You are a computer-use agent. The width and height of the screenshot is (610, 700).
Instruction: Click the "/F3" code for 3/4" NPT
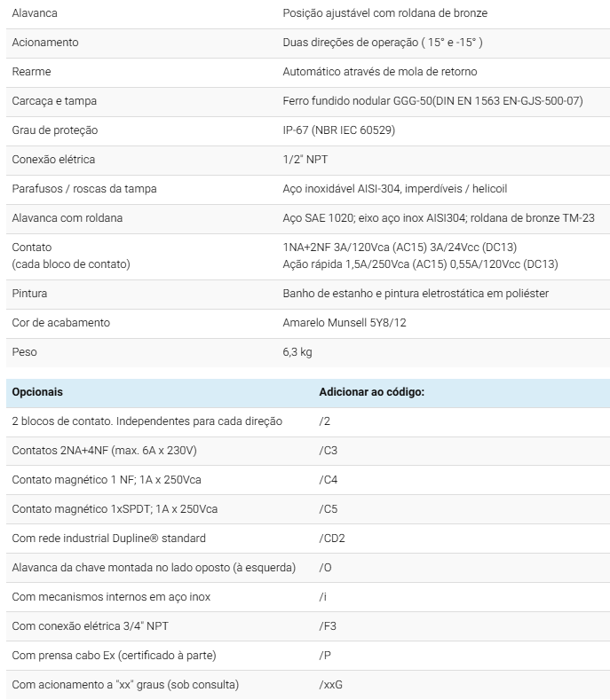(x=327, y=625)
